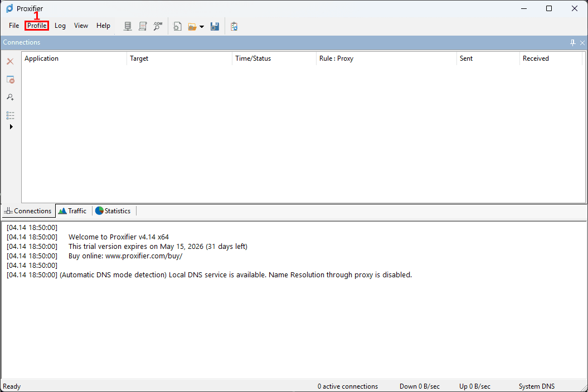Sort by the Rule : Proxy column header
Screen dimensions: 588x392
(x=387, y=58)
